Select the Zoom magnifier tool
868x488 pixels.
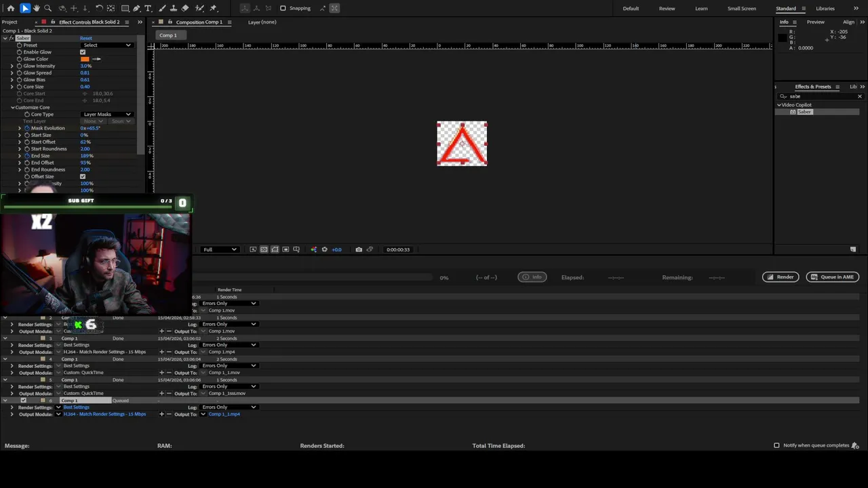click(47, 8)
